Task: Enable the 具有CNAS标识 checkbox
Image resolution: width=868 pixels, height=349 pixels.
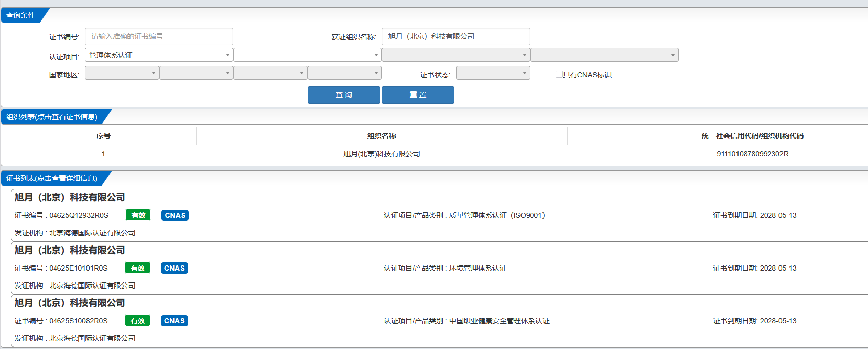Action: tap(559, 74)
